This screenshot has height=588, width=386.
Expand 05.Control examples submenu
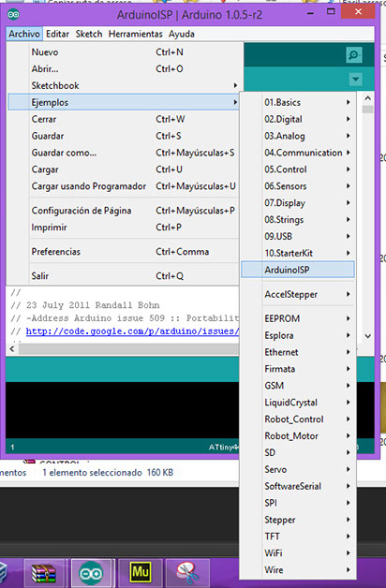point(298,169)
